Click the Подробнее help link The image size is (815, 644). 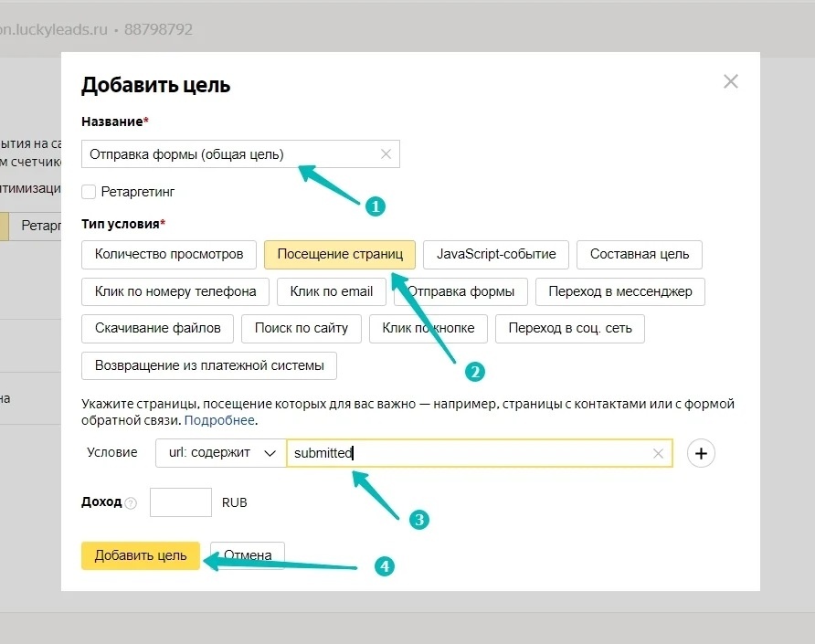(219, 420)
